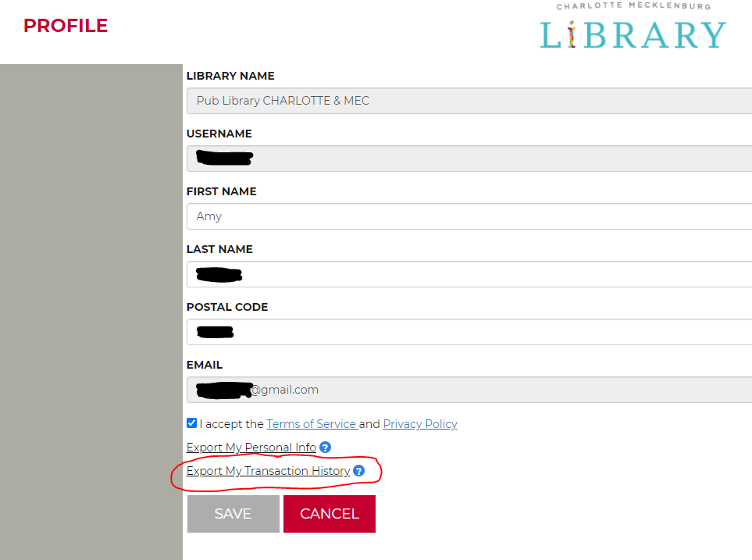Screen dimensions: 752x560
Task: Open the Terms of Service page
Action: [312, 423]
